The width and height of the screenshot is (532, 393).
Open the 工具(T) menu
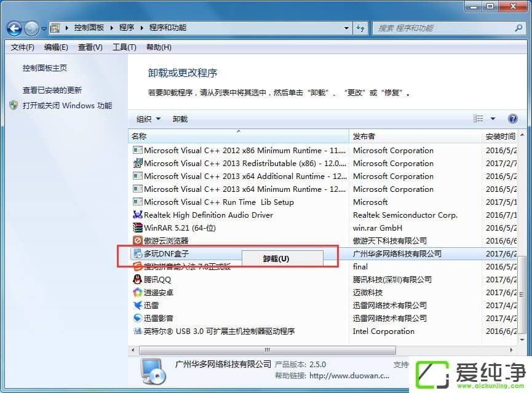click(x=124, y=47)
